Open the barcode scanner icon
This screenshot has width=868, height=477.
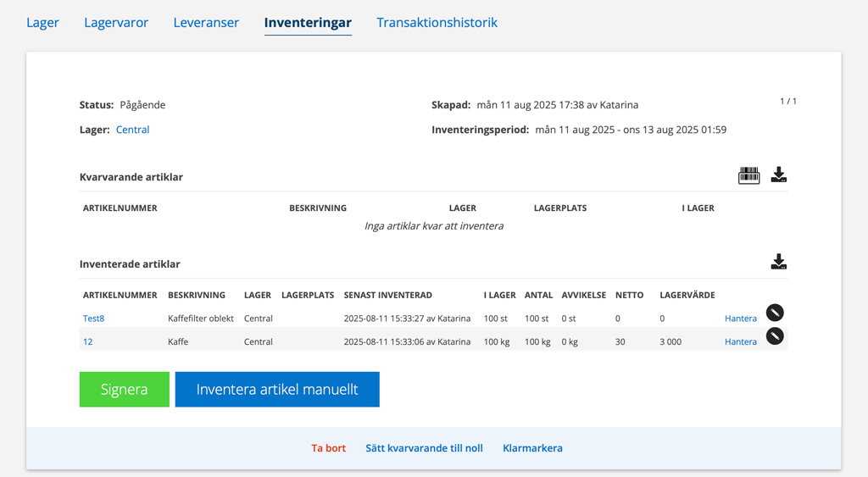click(x=748, y=175)
